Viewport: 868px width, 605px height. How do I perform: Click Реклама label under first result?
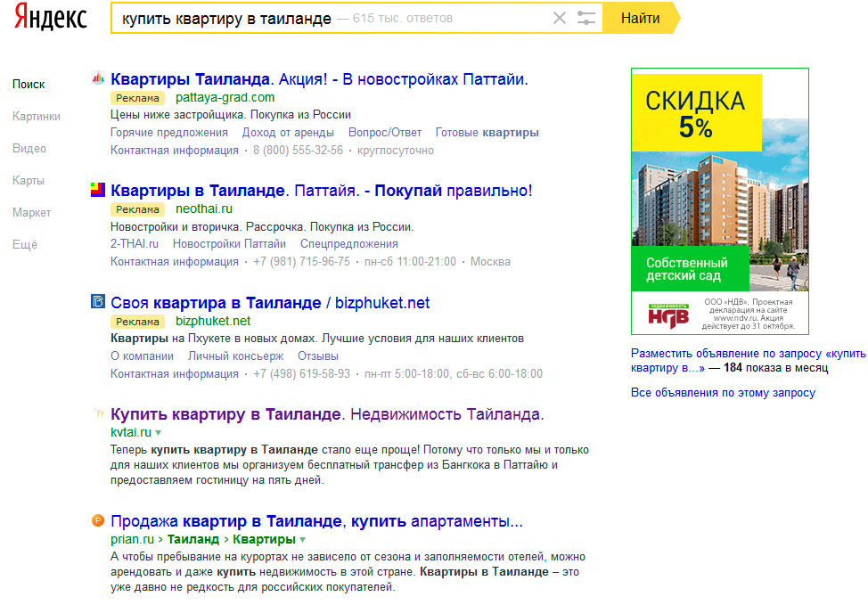(x=137, y=98)
